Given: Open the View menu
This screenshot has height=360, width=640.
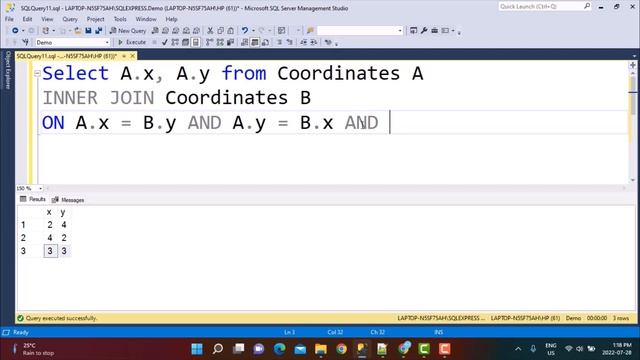Looking at the screenshot, I should coord(47,19).
